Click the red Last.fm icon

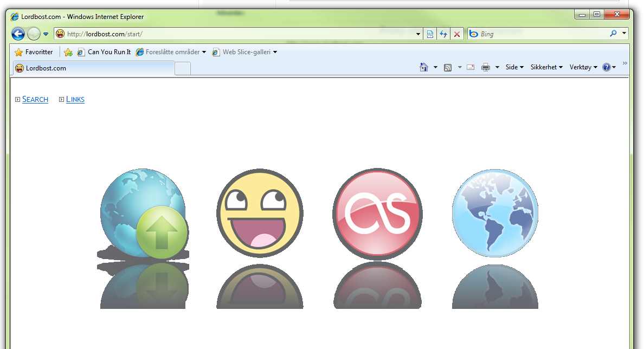[x=377, y=214]
